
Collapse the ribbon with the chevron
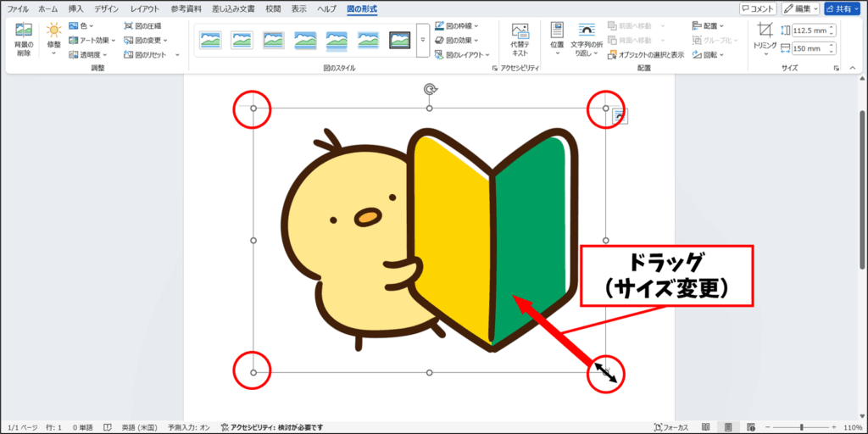coord(853,68)
